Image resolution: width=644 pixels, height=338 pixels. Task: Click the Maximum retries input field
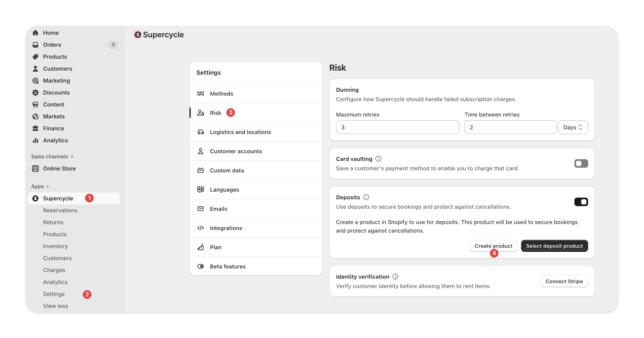click(x=397, y=128)
